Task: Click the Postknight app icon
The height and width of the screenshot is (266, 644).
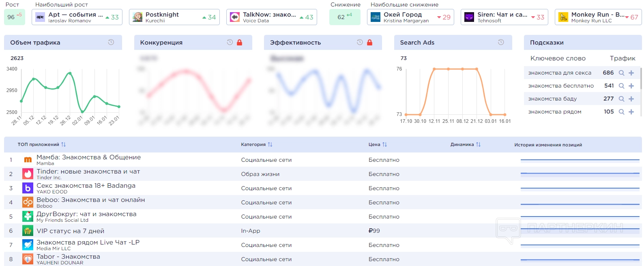Action: click(x=137, y=17)
